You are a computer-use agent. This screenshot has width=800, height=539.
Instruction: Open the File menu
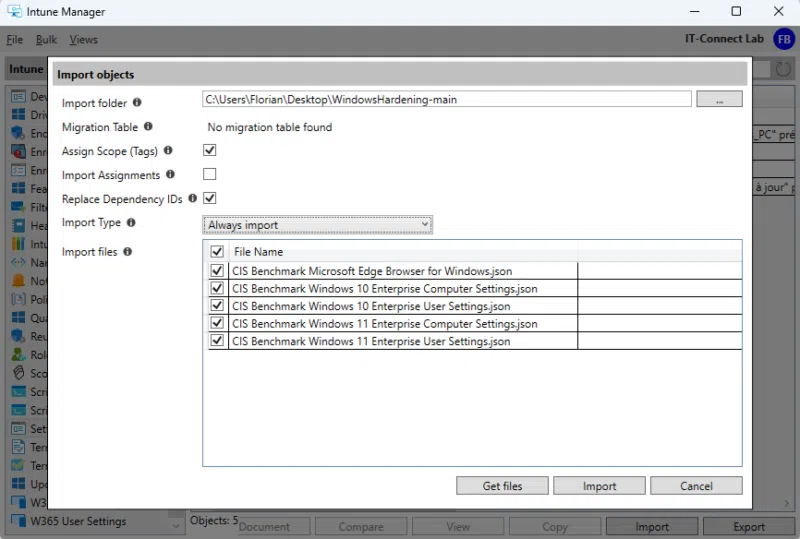14,40
